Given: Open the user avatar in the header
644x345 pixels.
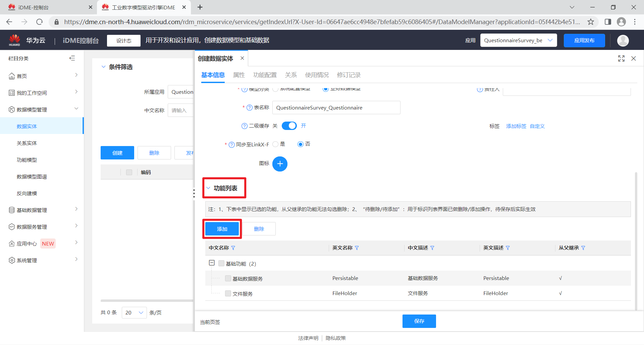Looking at the screenshot, I should coord(623,41).
